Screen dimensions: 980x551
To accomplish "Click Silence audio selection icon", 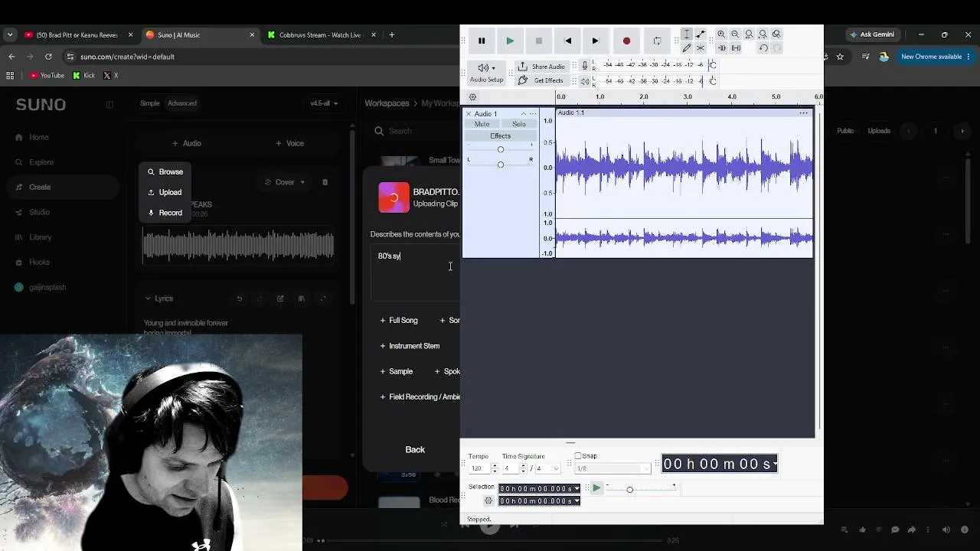I will (x=736, y=48).
